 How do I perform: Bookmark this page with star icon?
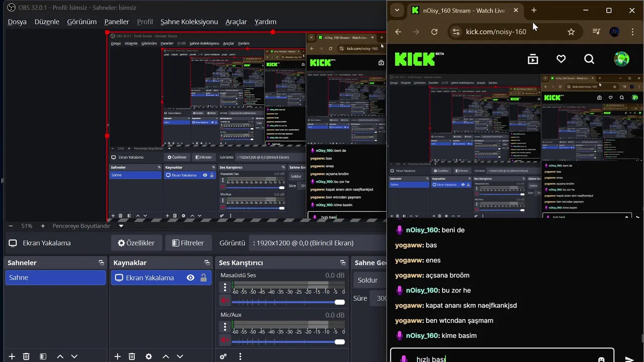pyautogui.click(x=571, y=32)
